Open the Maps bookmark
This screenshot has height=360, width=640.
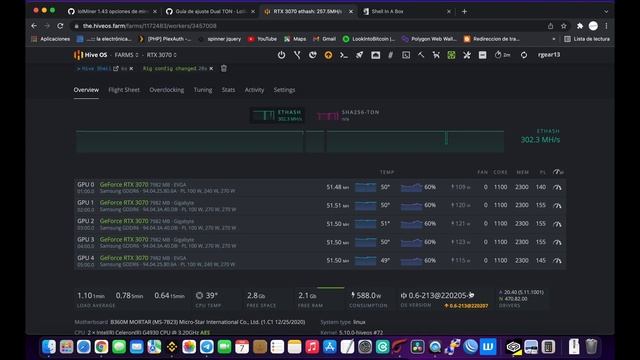click(295, 39)
